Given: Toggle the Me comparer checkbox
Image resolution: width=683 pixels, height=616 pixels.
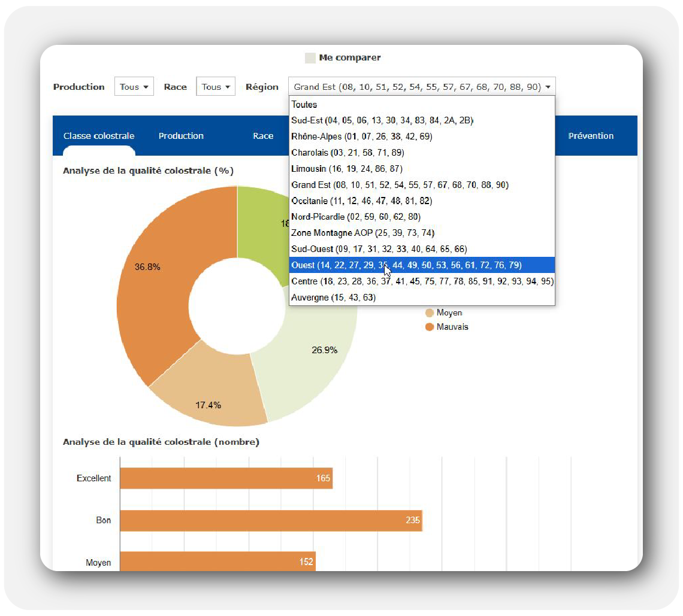Looking at the screenshot, I should point(310,58).
